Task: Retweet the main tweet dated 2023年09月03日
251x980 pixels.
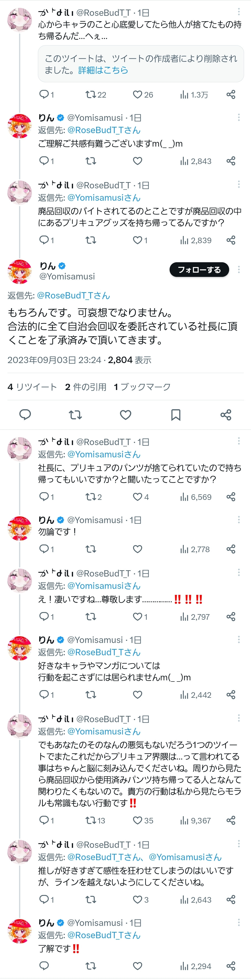Action: 75,415
